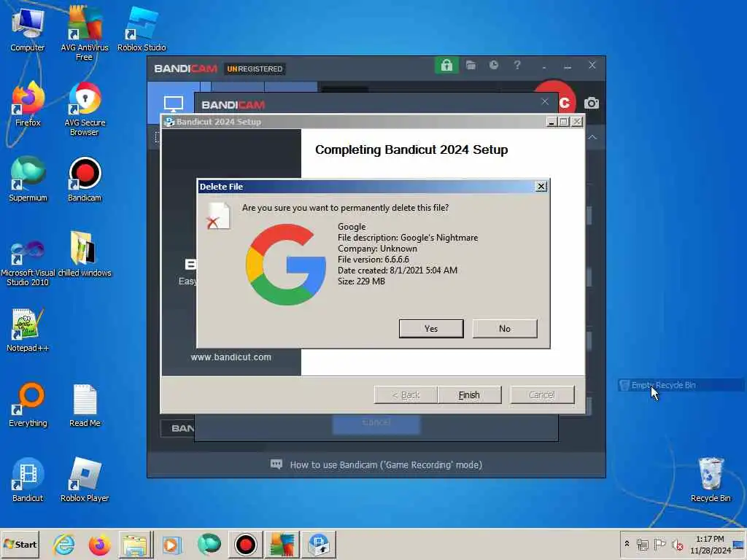
Task: Click the muted volume tray icon
Action: 677,544
